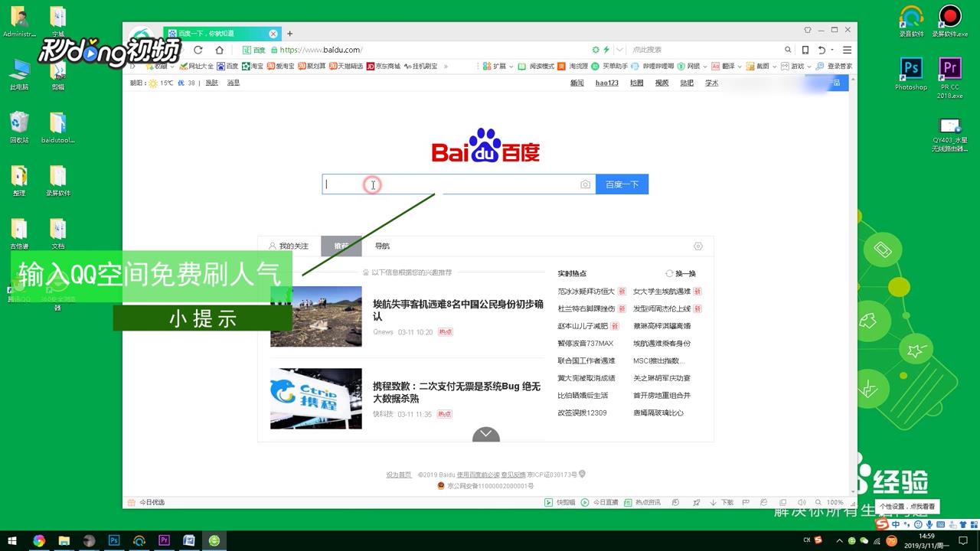Open the 扩展 extensions dropdown
980x551 pixels.
pyautogui.click(x=499, y=67)
